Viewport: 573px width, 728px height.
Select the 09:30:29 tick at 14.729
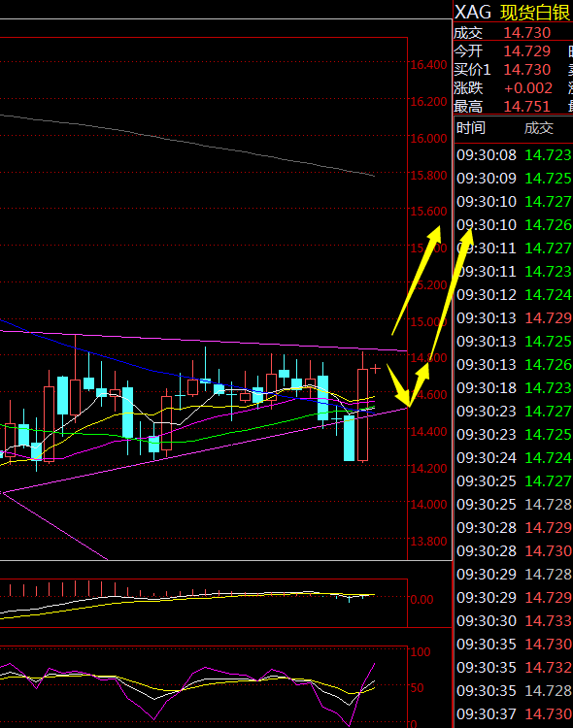click(514, 598)
